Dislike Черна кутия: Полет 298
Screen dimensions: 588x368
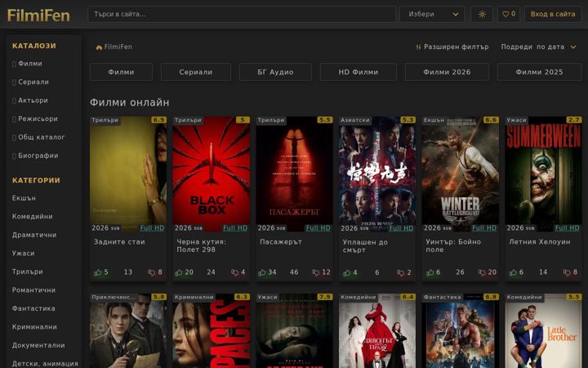click(234, 272)
